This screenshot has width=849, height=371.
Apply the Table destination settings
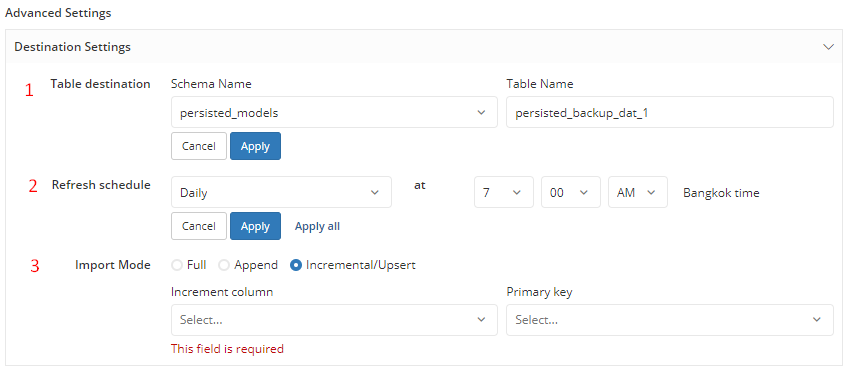coord(256,146)
